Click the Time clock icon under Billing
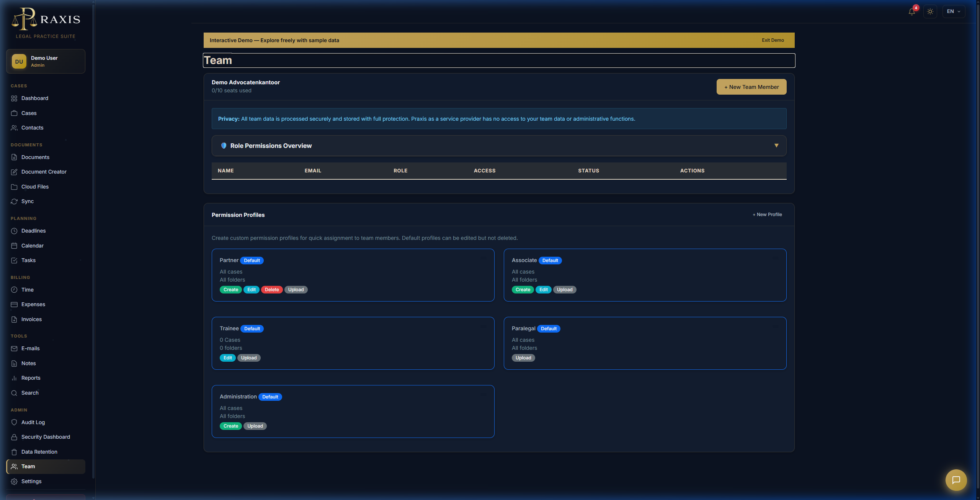The height and width of the screenshot is (500, 980). [14, 290]
